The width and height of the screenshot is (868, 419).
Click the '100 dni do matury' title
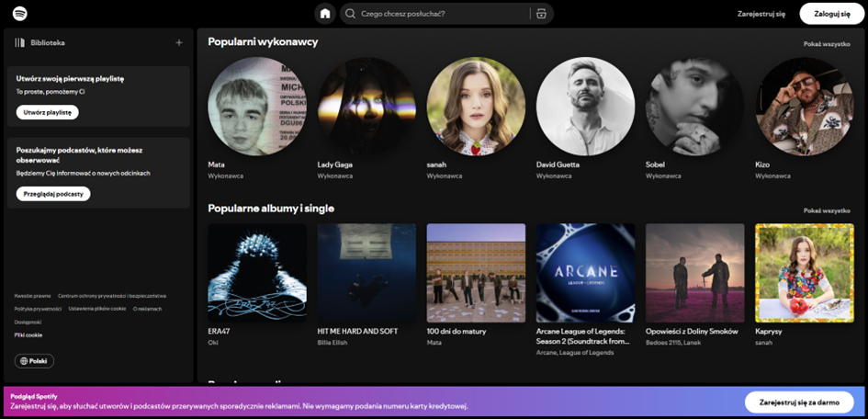[x=456, y=331]
